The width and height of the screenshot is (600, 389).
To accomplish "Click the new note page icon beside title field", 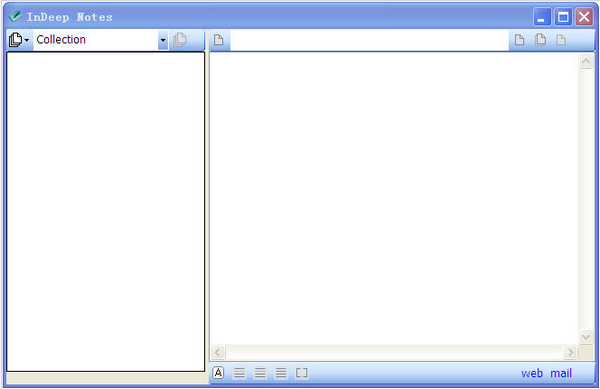I will coord(218,40).
